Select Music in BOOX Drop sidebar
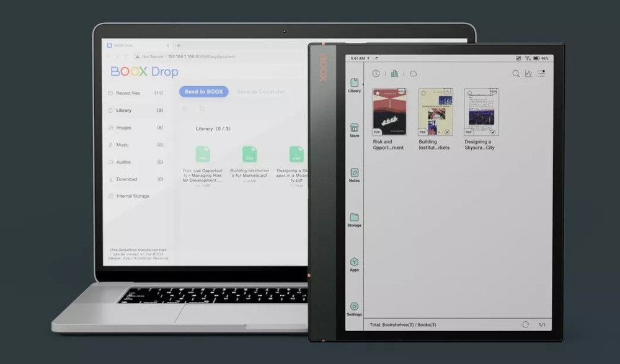 coord(136,145)
